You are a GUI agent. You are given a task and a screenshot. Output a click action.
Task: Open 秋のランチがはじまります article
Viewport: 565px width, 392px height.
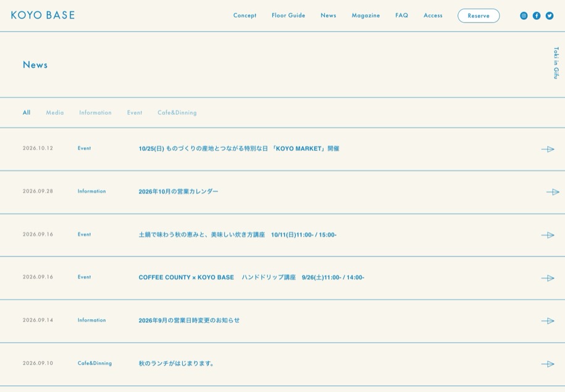[177, 363]
